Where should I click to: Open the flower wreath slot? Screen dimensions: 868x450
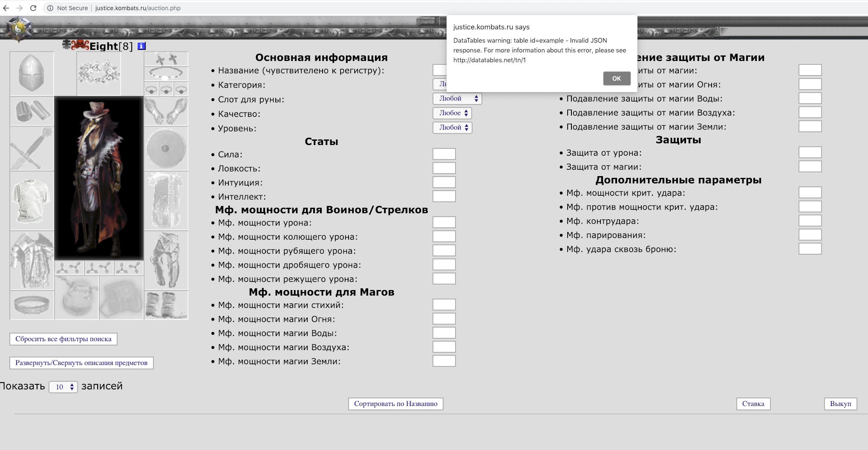[99, 73]
